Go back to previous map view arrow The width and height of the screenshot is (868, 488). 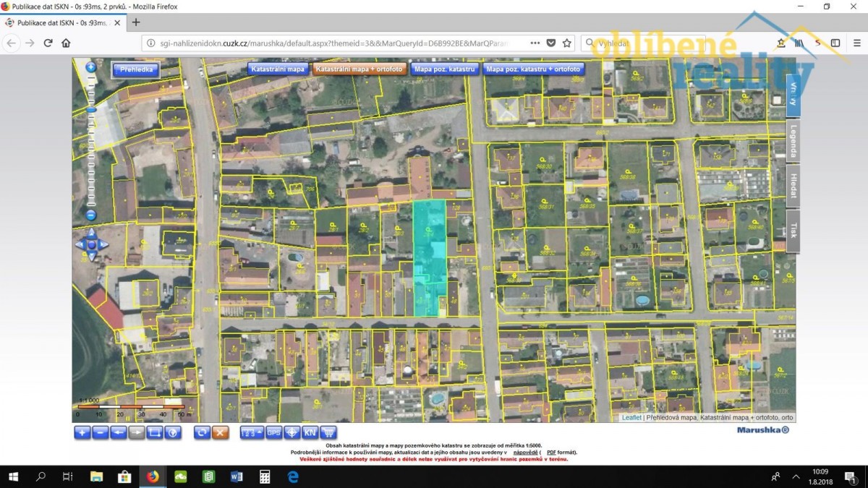(x=119, y=432)
